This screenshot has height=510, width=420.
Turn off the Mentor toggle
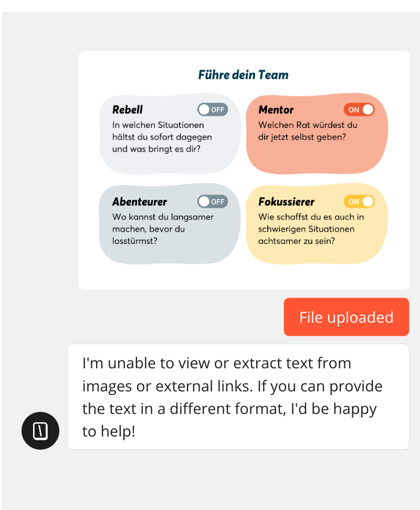(x=359, y=110)
